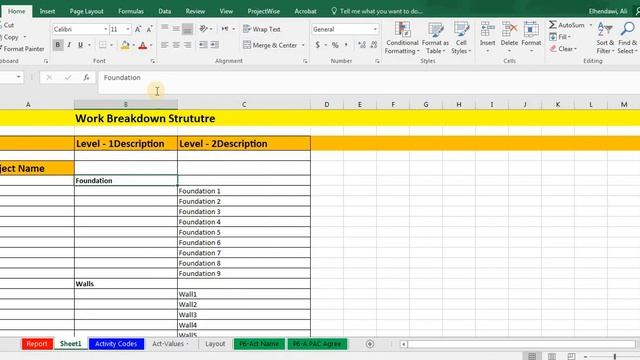The image size is (640, 360).
Task: Open the AutoSum dropdown arrow
Action: 591,25
